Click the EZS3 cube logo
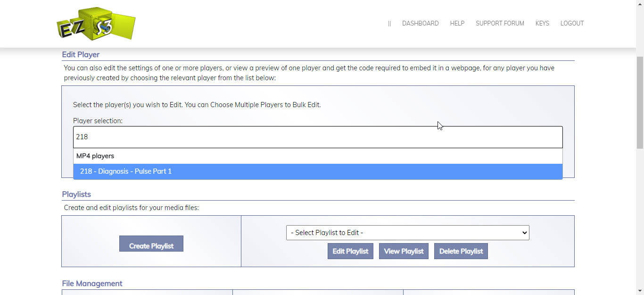 (96, 24)
